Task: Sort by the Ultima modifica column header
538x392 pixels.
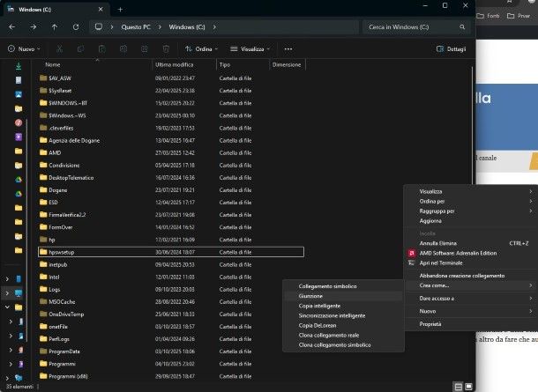Action: 174,65
